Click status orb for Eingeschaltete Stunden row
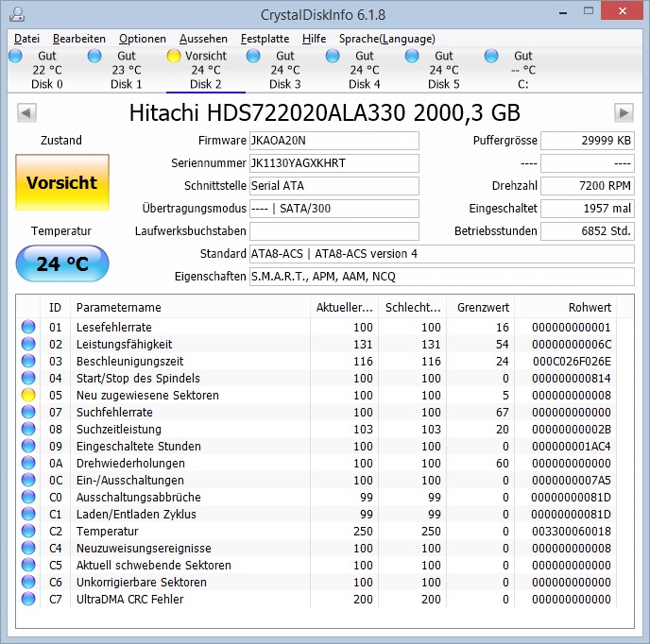 pos(28,446)
